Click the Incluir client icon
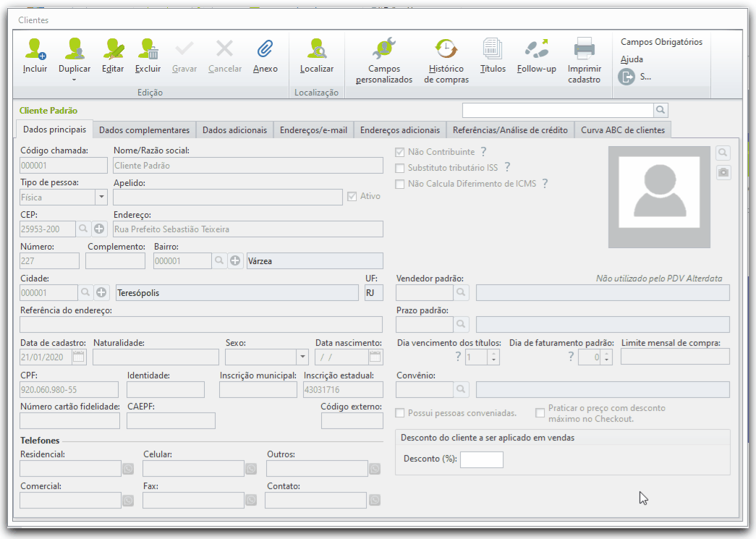This screenshot has height=539, width=756. (35, 49)
